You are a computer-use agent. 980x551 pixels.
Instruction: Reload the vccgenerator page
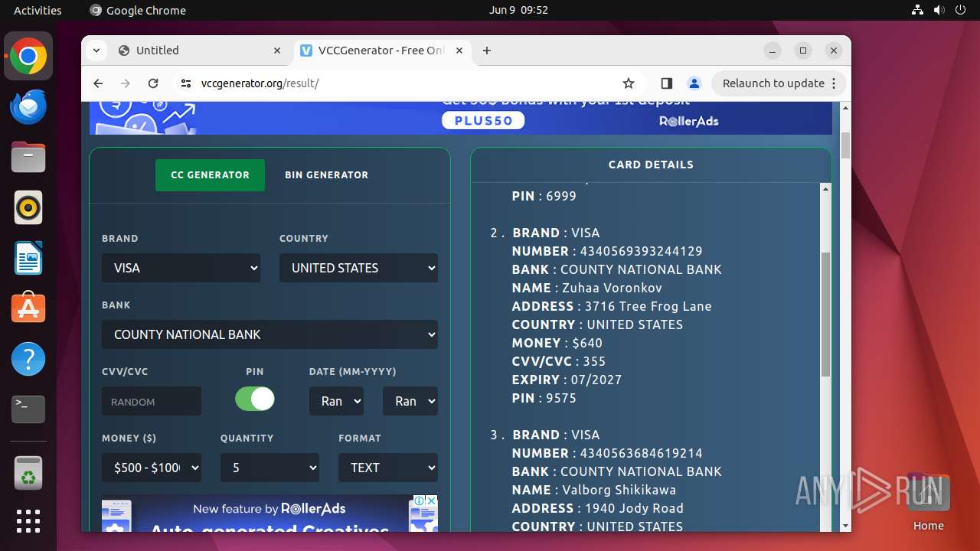[x=153, y=83]
